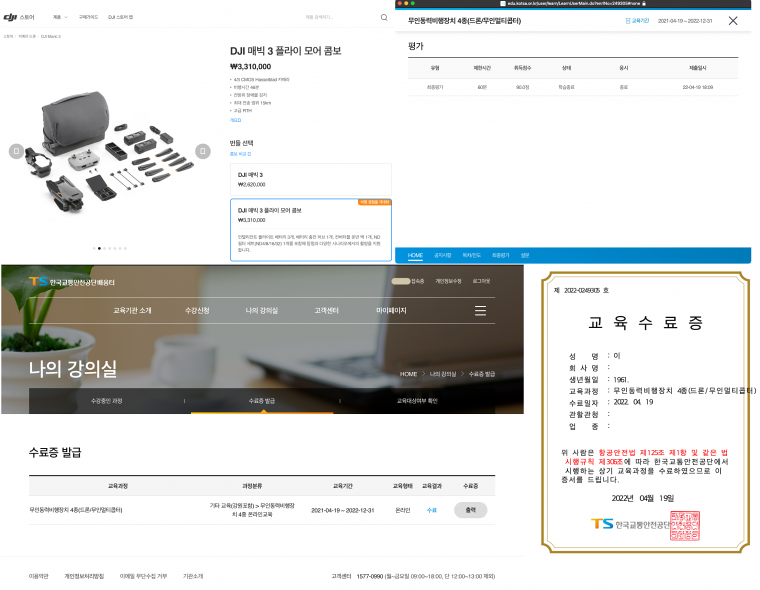760x590 pixels.
Task: Close the evaluation popup with the X icon
Action: click(733, 20)
